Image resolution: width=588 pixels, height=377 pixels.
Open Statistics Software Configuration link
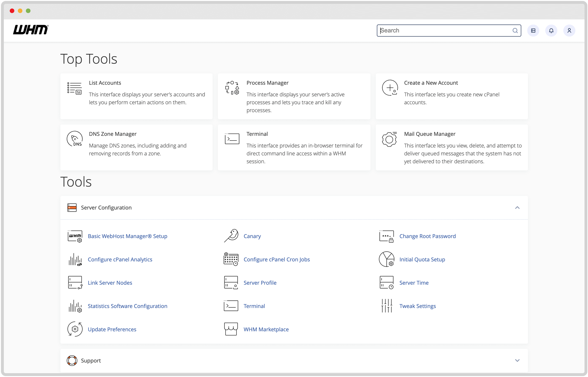pyautogui.click(x=128, y=306)
